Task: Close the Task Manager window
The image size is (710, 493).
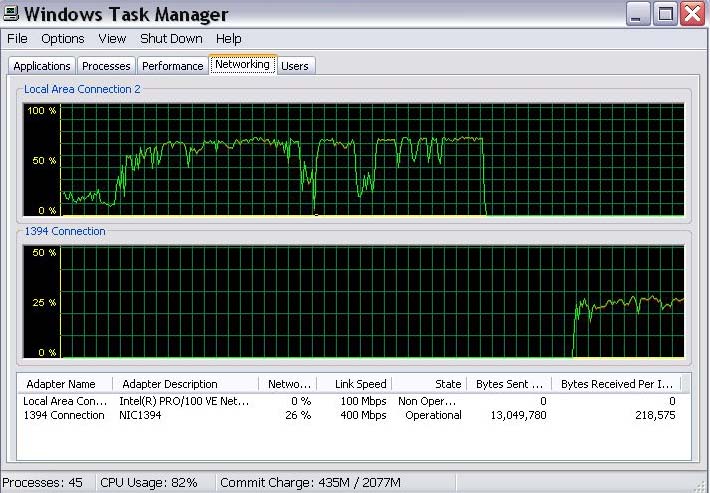Action: pos(692,14)
